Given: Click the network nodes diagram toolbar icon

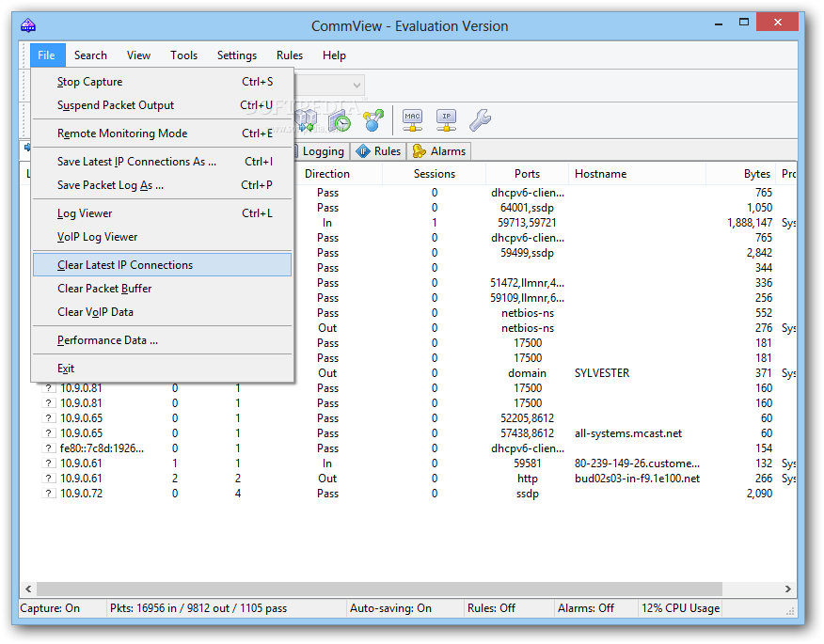Looking at the screenshot, I should point(373,120).
